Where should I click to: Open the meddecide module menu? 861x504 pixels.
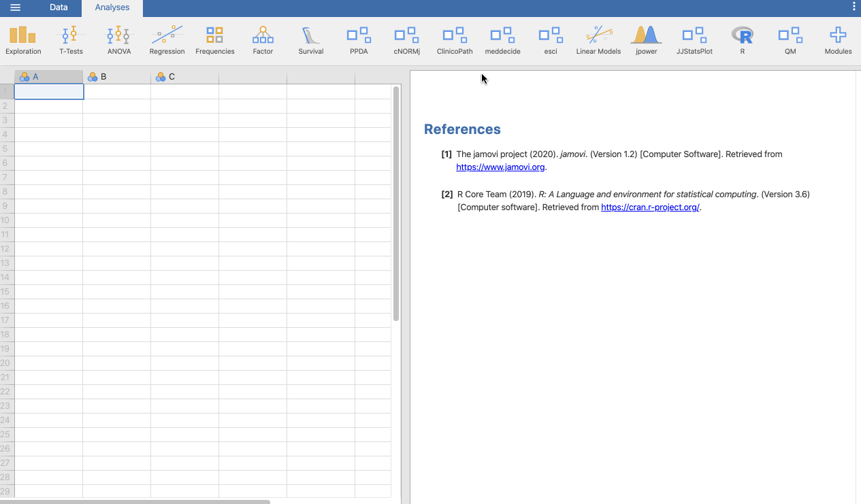click(x=502, y=41)
